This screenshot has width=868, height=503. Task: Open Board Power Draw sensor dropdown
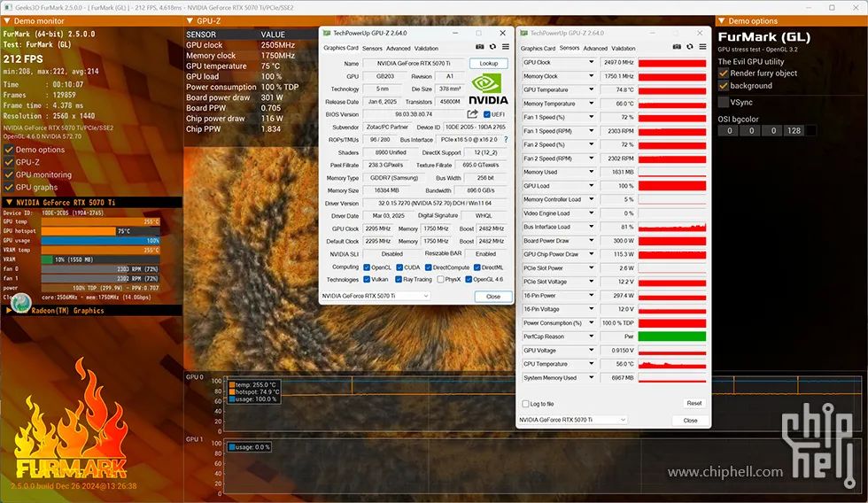pos(592,241)
